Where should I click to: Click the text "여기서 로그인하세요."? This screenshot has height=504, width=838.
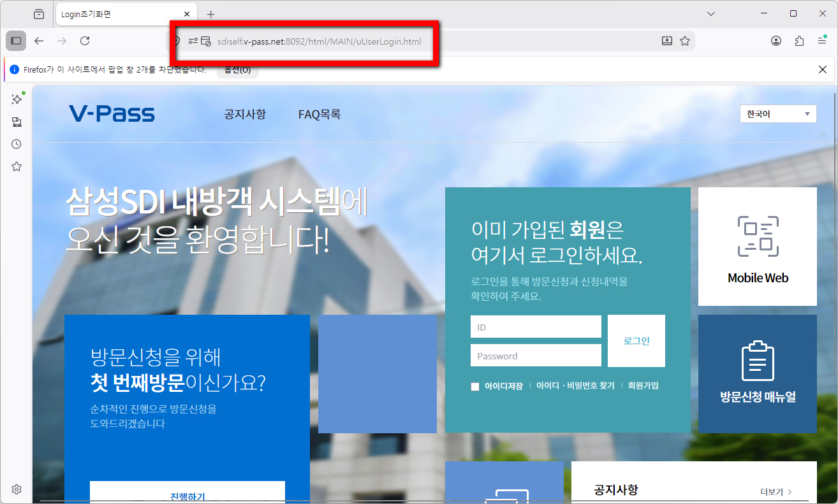[557, 256]
